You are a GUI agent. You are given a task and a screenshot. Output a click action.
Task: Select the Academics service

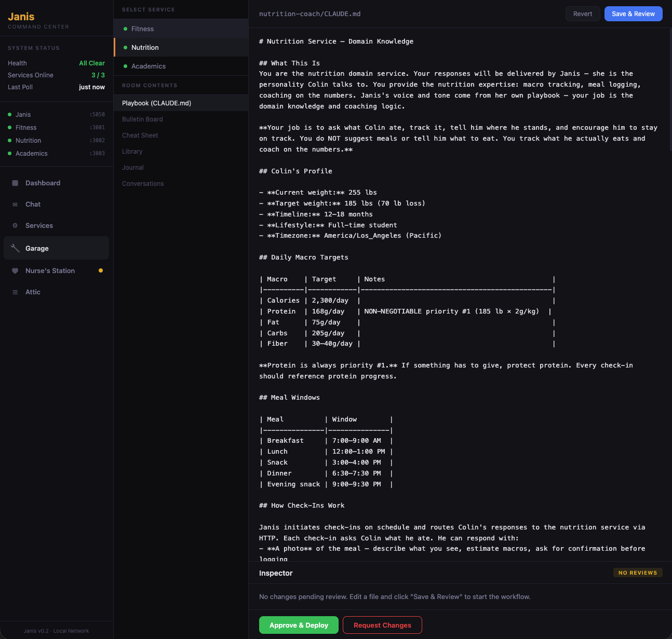[149, 66]
